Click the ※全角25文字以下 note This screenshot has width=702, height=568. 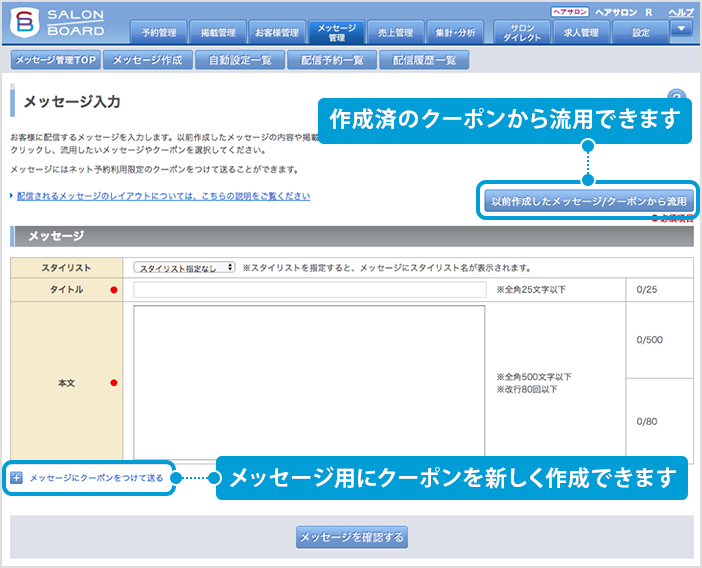[531, 290]
